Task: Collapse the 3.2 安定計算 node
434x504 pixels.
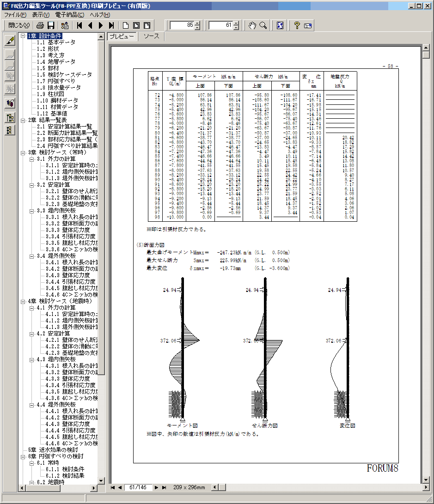Action: coord(32,185)
